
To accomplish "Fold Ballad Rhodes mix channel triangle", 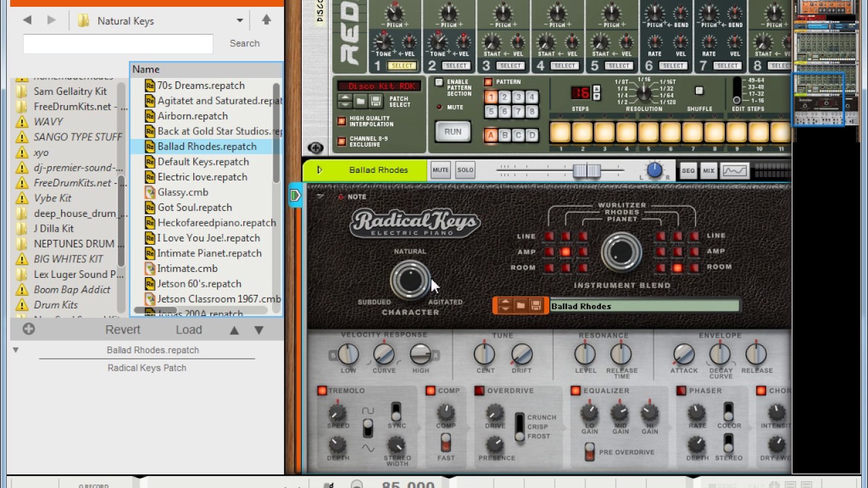I will (319, 170).
